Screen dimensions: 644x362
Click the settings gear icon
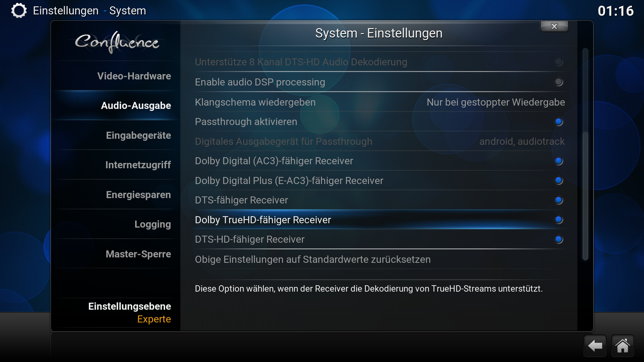19,11
